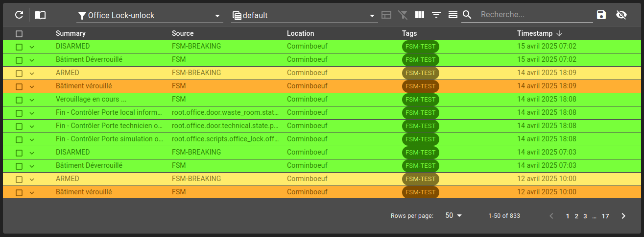Click the table view icon beside default
This screenshot has width=644, height=237.
237,16
